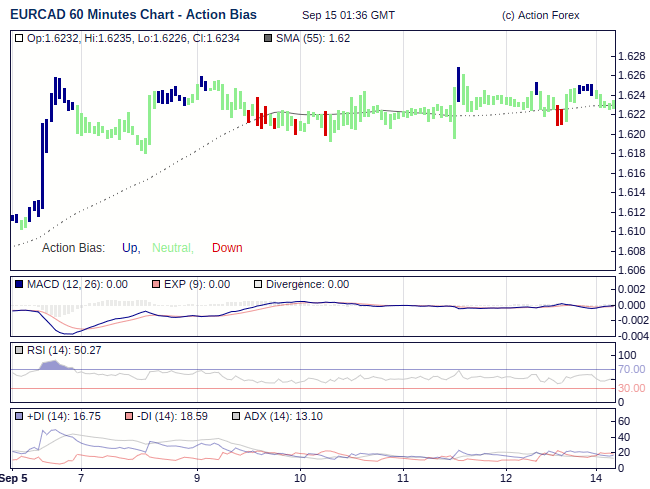Image resolution: width=650 pixels, height=489 pixels.
Task: Click the '12' date marker on x-axis
Action: tap(506, 478)
